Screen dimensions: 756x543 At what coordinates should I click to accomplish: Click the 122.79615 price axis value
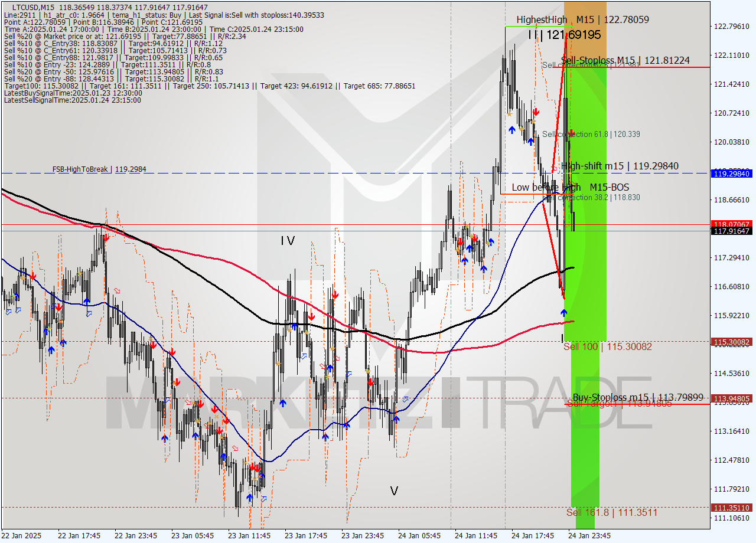pyautogui.click(x=732, y=26)
